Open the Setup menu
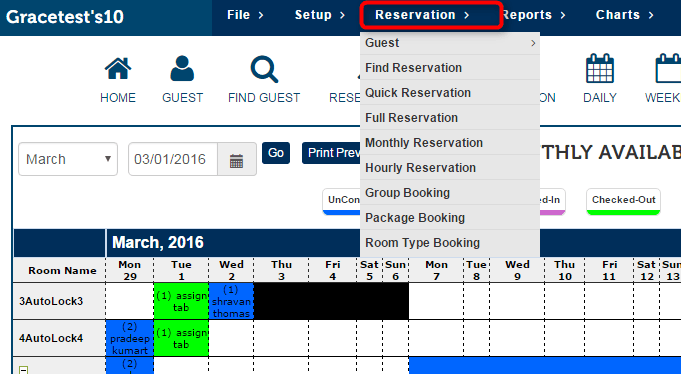Viewport: 681px width, 374px height. pyautogui.click(x=320, y=15)
